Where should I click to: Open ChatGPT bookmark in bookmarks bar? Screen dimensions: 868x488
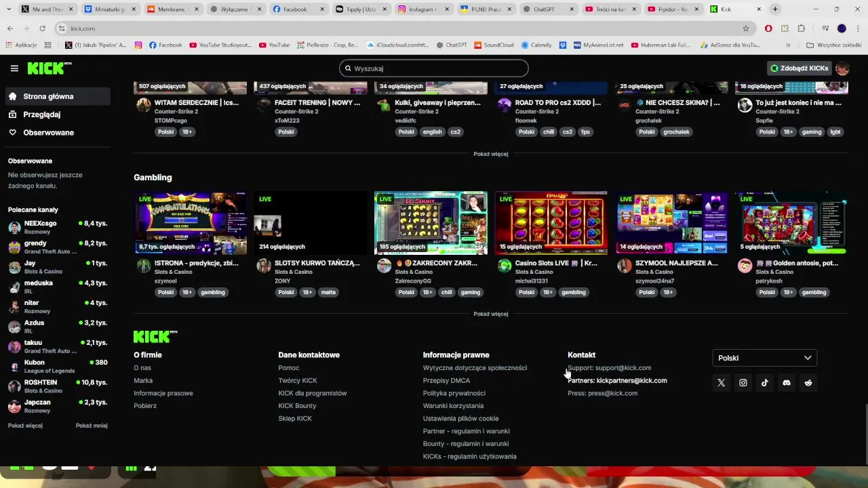[451, 45]
